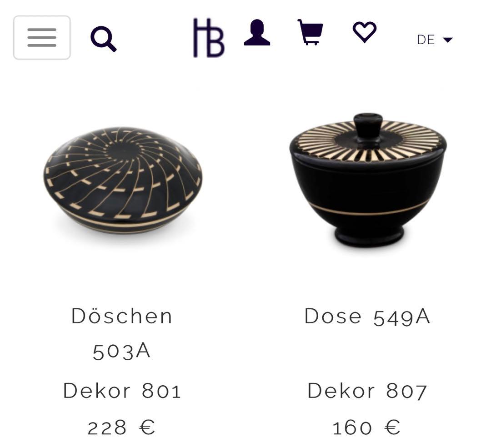View the shopping cart

[x=310, y=32]
